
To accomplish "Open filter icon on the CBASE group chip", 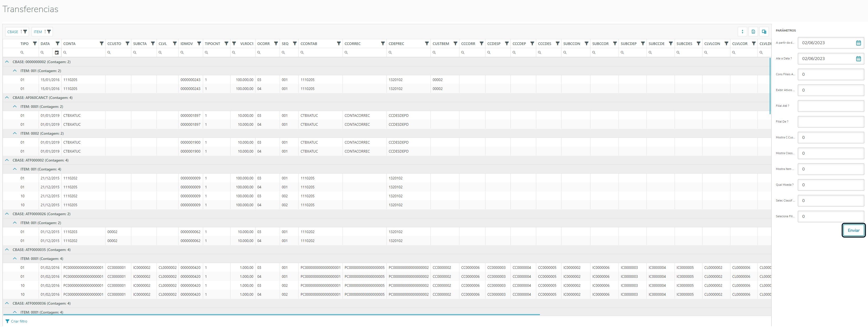I will pos(25,32).
